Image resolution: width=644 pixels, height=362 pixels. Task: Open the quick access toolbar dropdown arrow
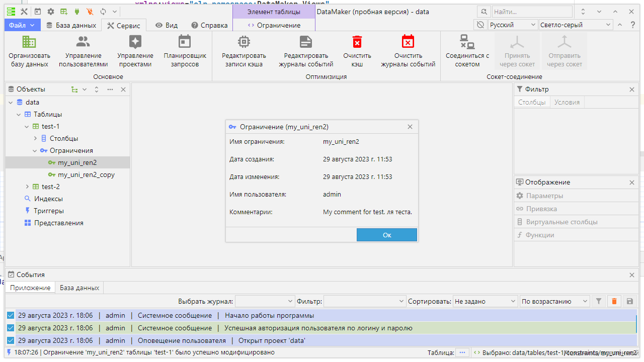pos(115,12)
